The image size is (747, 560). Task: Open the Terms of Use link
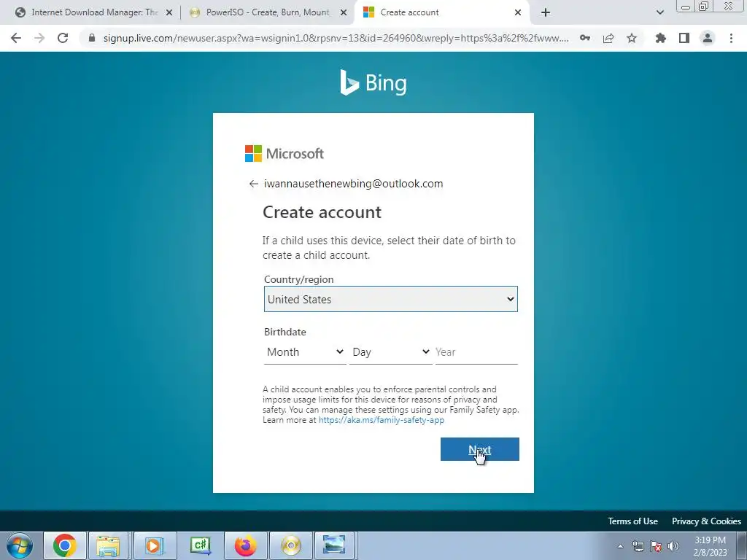[632, 521]
